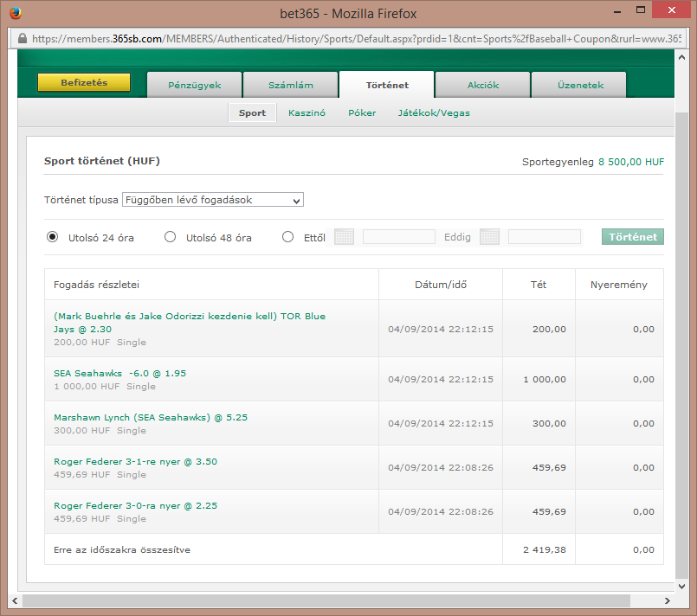Minimize the bet365 Firefox window
The width and height of the screenshot is (697, 616).
point(617,11)
